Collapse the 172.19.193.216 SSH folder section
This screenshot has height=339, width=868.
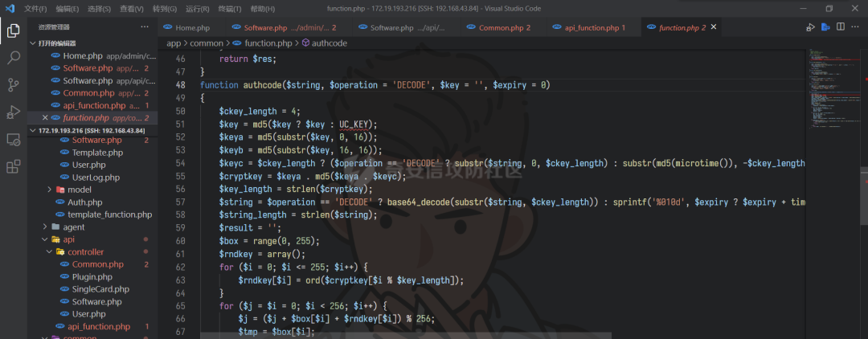pyautogui.click(x=92, y=130)
